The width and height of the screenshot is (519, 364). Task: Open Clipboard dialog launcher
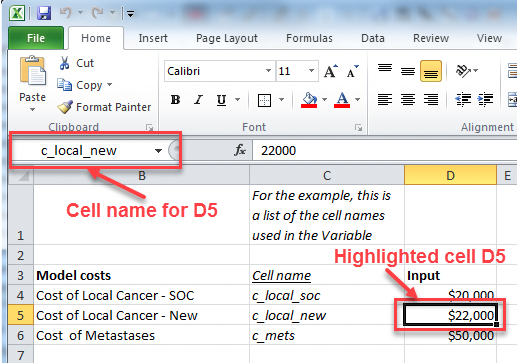coord(150,127)
